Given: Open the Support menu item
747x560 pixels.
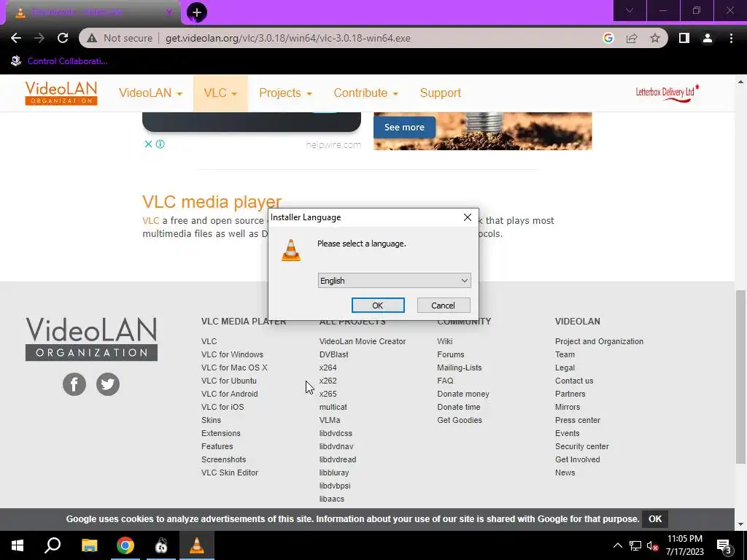Looking at the screenshot, I should point(440,93).
